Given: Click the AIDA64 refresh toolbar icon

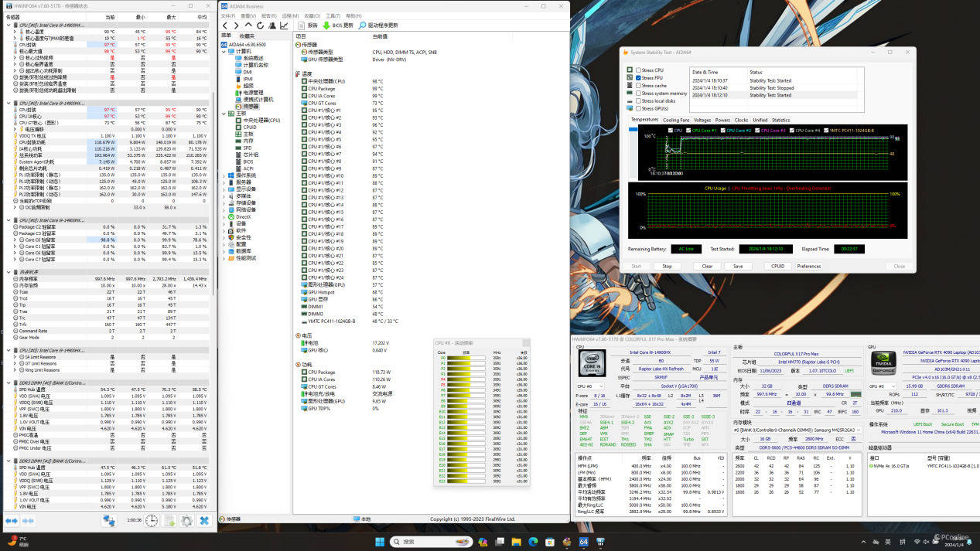Looking at the screenshot, I should (x=261, y=26).
